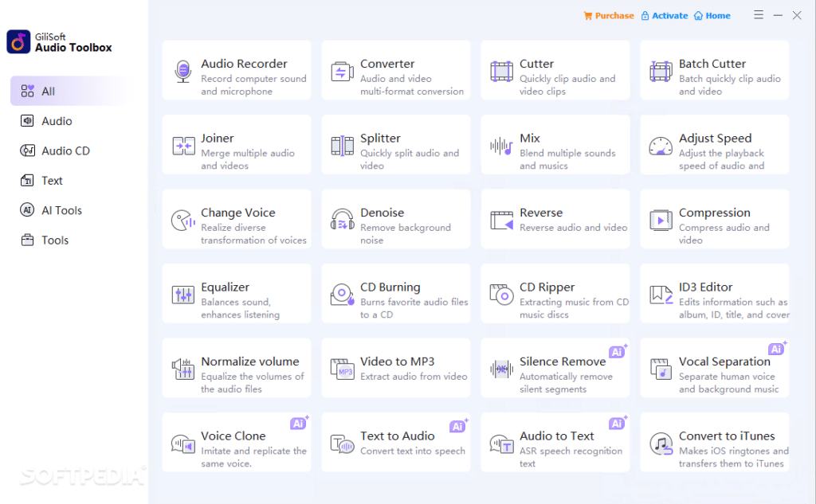Select the Vocal Separation icon
Image resolution: width=816 pixels, height=504 pixels.
point(661,369)
